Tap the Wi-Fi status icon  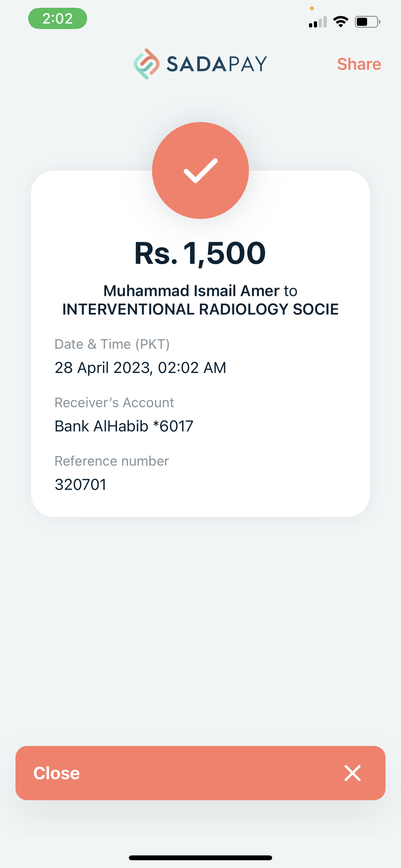341,22
